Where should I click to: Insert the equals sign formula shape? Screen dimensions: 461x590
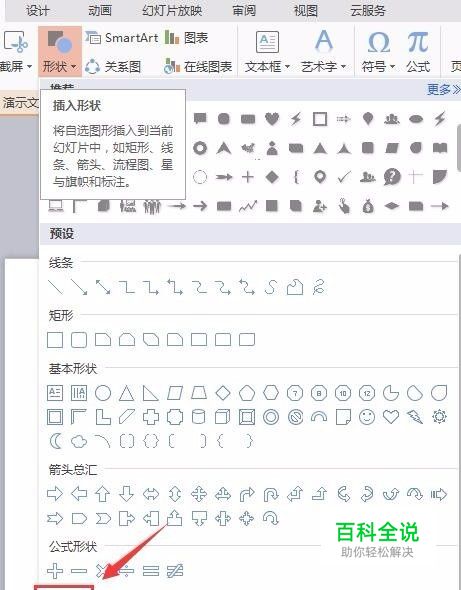click(151, 571)
